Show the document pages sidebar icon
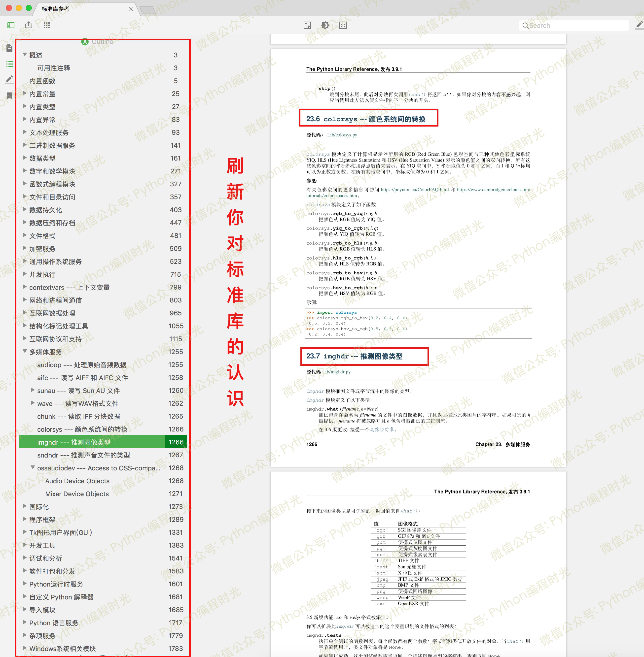This screenshot has height=657, width=644. pos(9,48)
